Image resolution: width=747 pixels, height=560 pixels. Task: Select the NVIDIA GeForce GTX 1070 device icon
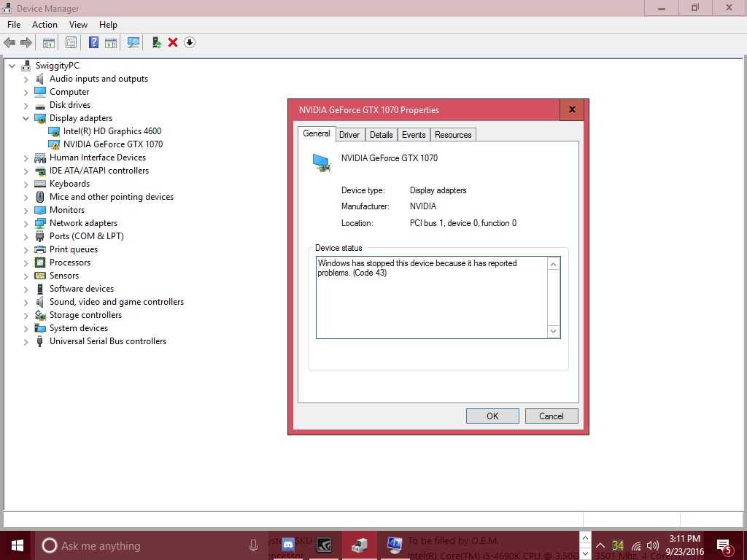coord(54,144)
